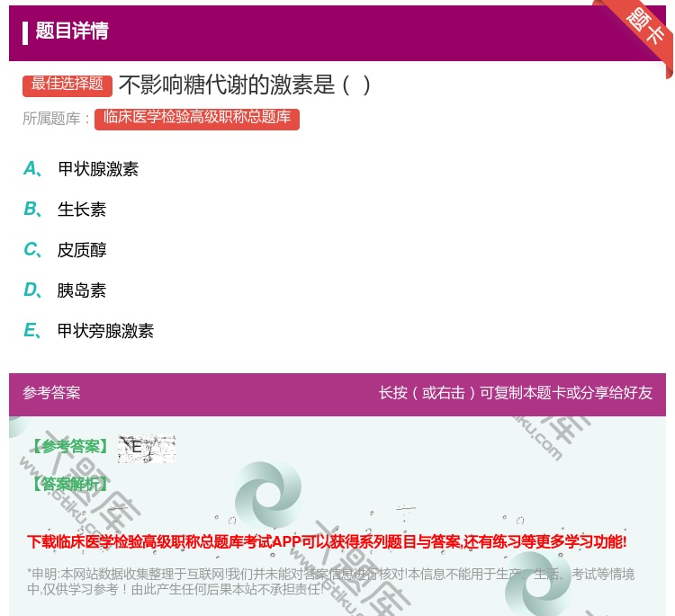Choose option B 生长素

(x=65, y=210)
